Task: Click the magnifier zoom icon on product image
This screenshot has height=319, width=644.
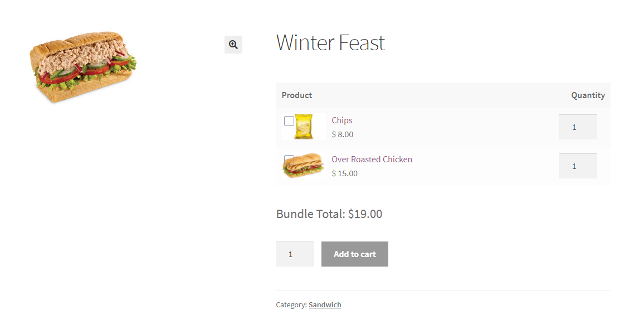Action: pos(233,45)
